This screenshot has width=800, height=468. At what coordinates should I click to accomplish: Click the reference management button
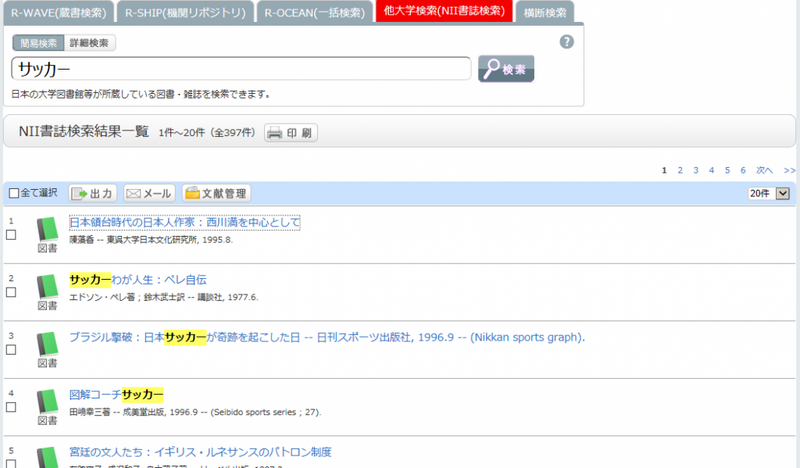click(x=215, y=193)
